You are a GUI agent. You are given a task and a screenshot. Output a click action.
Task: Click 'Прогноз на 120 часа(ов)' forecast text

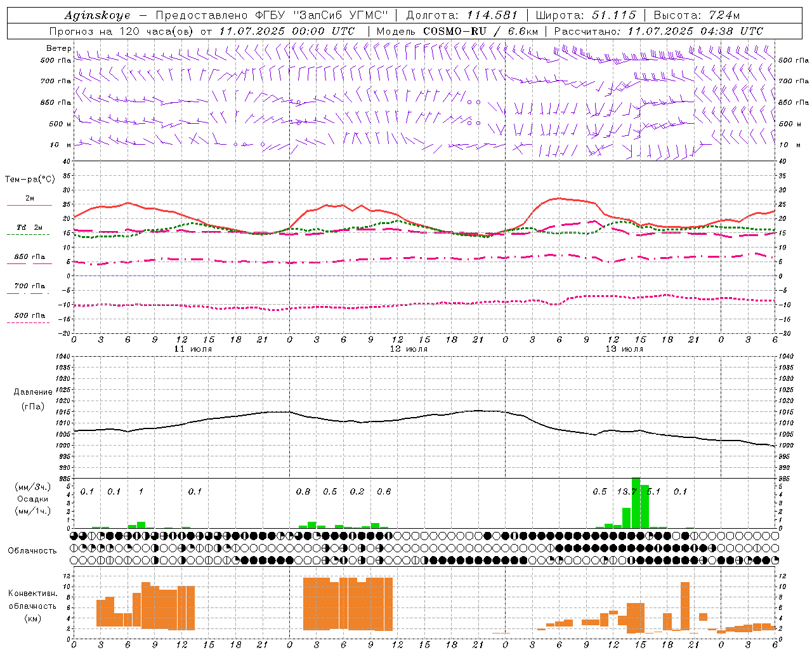click(122, 31)
